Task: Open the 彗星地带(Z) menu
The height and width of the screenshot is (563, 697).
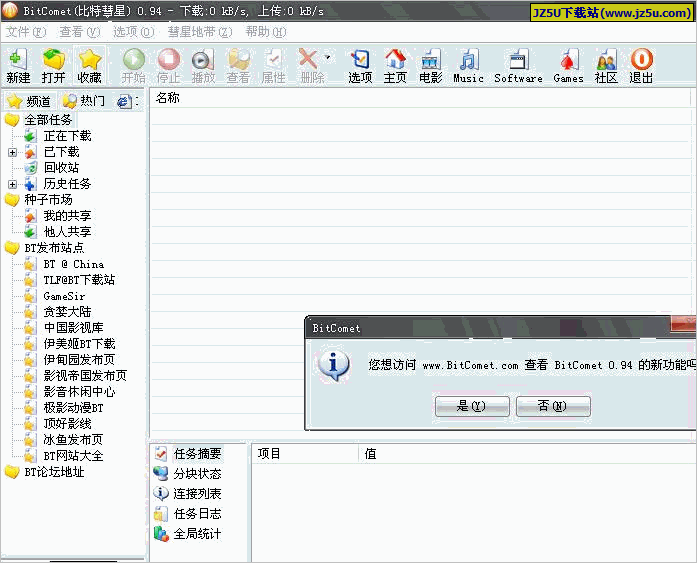Action: pyautogui.click(x=200, y=32)
